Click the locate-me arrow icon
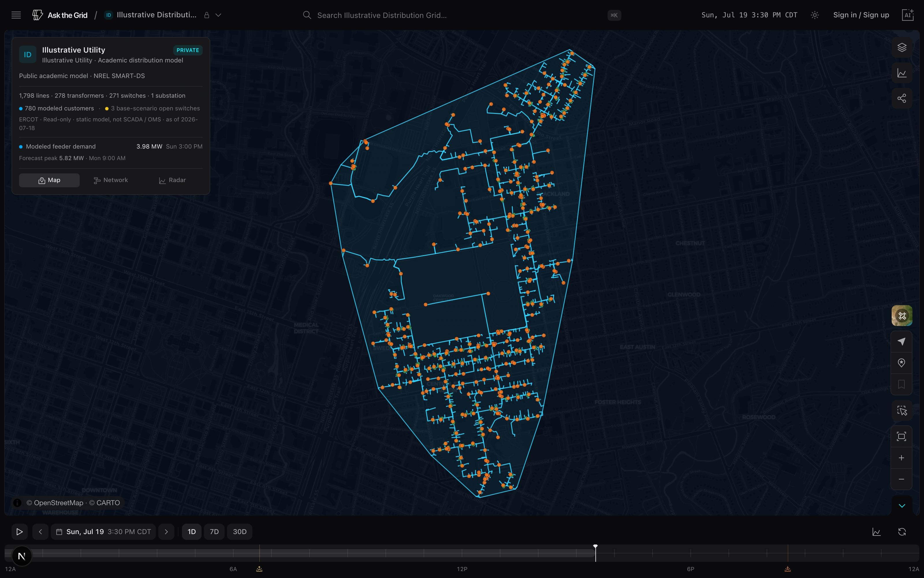Image resolution: width=924 pixels, height=578 pixels. [x=901, y=341]
